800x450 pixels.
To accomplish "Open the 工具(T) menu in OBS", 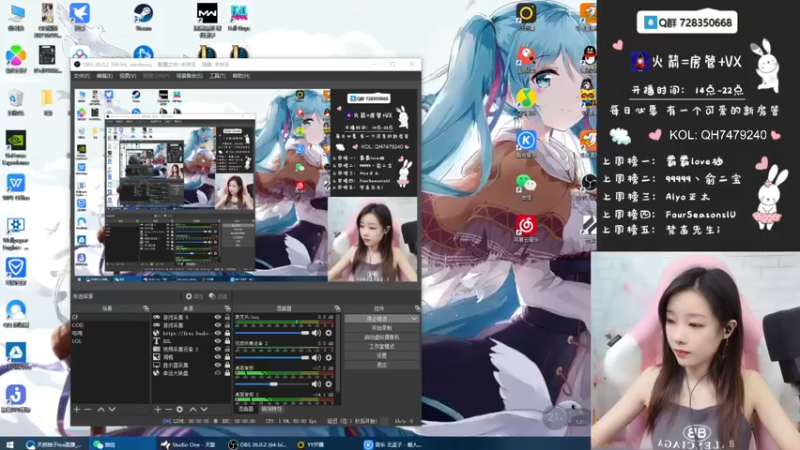I will point(217,76).
